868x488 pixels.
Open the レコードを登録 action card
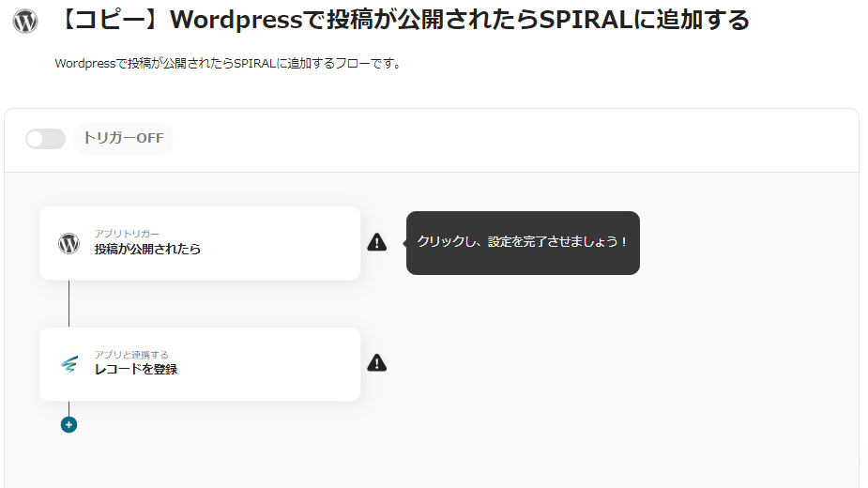tap(200, 364)
